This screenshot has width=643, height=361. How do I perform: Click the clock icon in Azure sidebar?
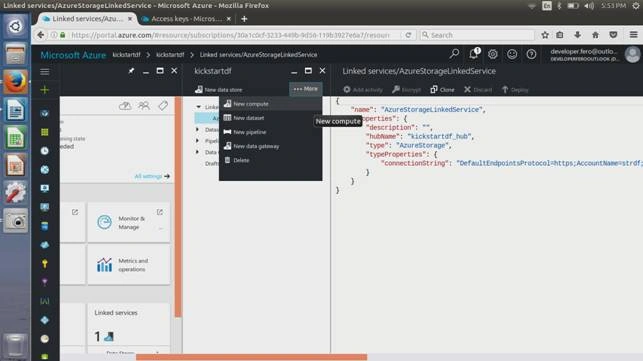coord(45,151)
